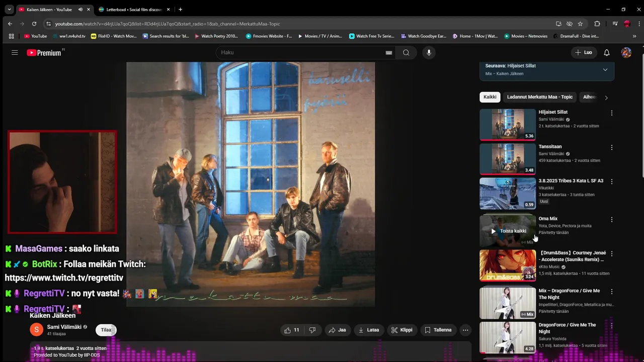Mute the Kaiken Jälkeen tab audio
This screenshot has height=362, width=644.
click(80, 10)
